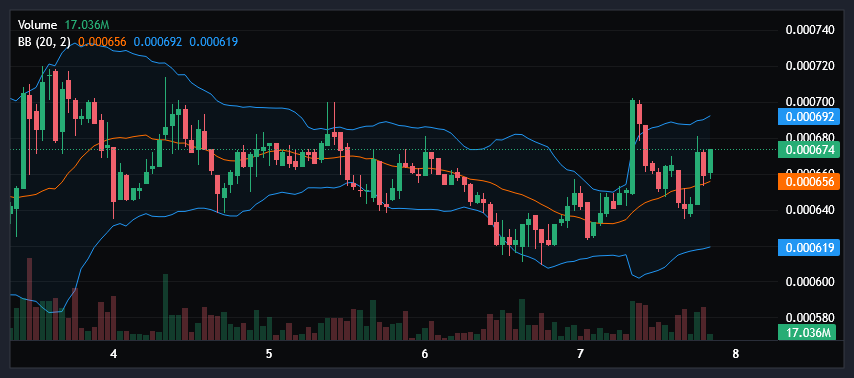This screenshot has height=378, width=854.
Task: Click the tall green candle spiking to 0.000700 on day 7
Action: pyautogui.click(x=632, y=146)
